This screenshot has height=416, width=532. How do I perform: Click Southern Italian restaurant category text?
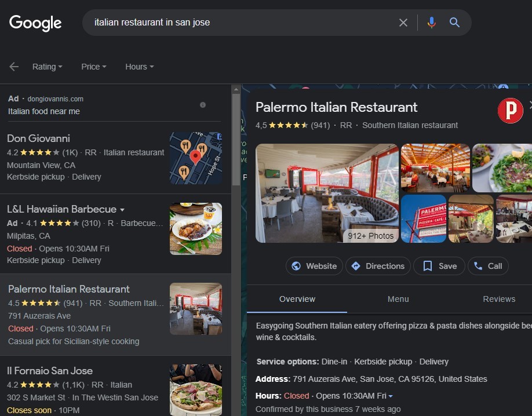click(410, 125)
